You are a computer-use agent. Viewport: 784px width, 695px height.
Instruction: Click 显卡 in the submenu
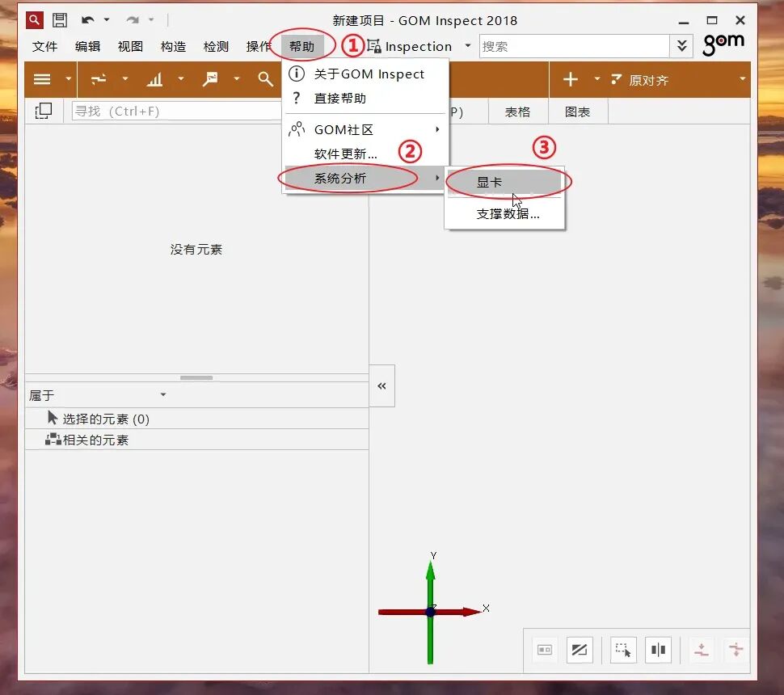pos(504,182)
